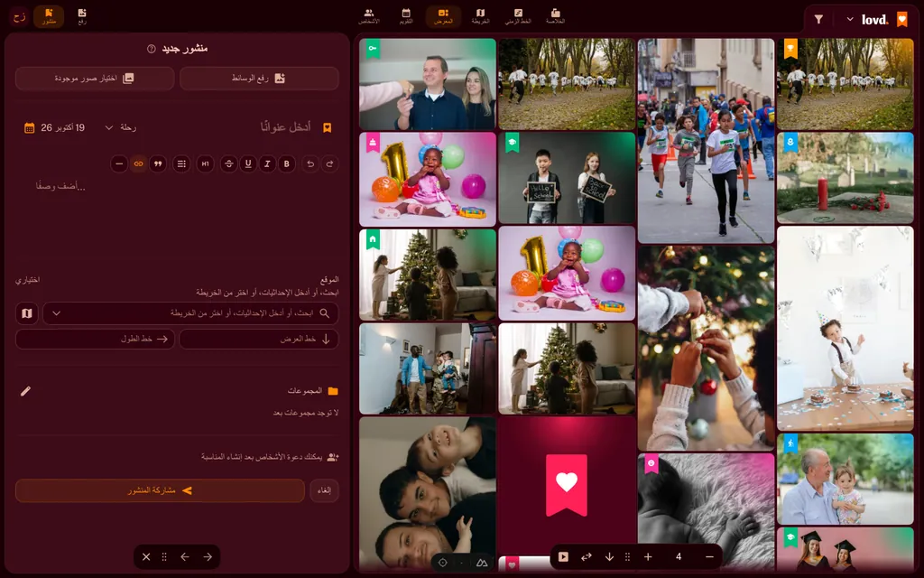Toggle the link button in the editor toolbar
The image size is (924, 578).
click(138, 164)
